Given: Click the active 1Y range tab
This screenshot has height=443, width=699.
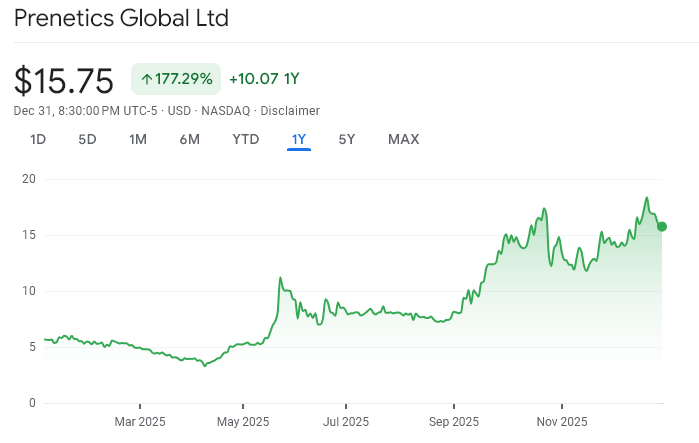Looking at the screenshot, I should [299, 139].
